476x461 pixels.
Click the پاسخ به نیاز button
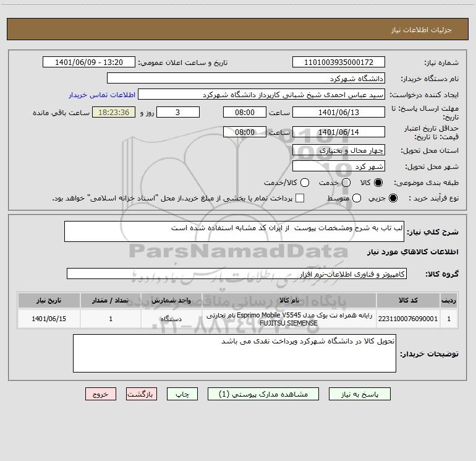pyautogui.click(x=359, y=394)
